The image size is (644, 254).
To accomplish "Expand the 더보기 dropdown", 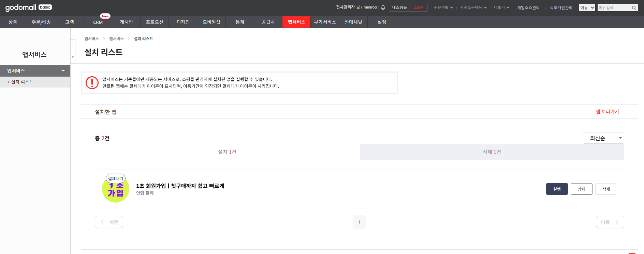I will [501, 7].
